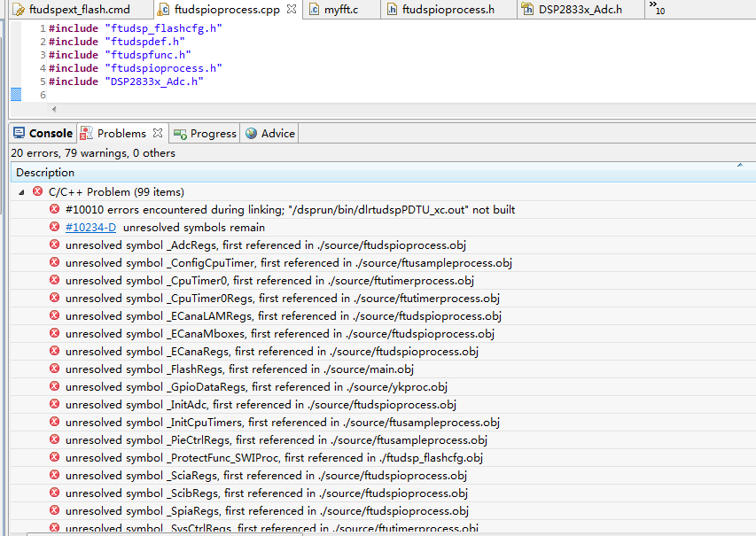756x536 pixels.
Task: Open the Console view tab
Action: click(43, 134)
